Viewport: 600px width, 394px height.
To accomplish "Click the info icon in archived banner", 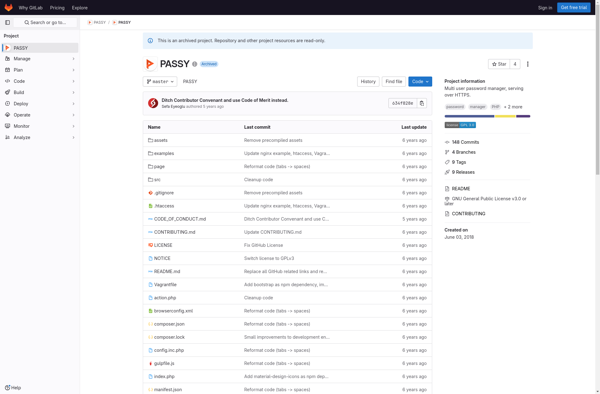I will click(x=150, y=41).
